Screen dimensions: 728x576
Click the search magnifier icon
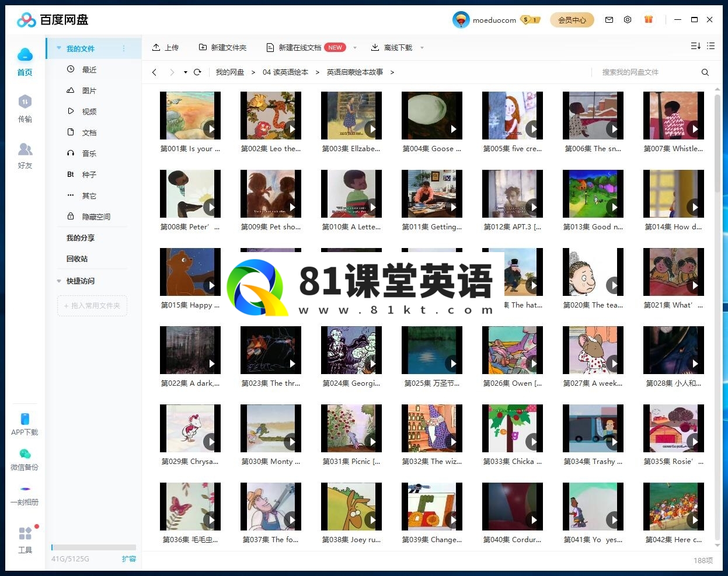click(705, 72)
